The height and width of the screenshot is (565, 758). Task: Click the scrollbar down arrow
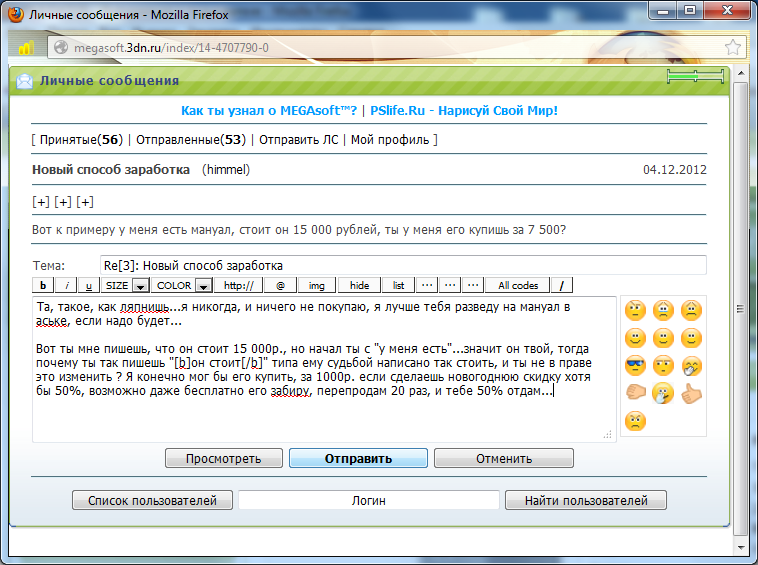click(x=741, y=548)
